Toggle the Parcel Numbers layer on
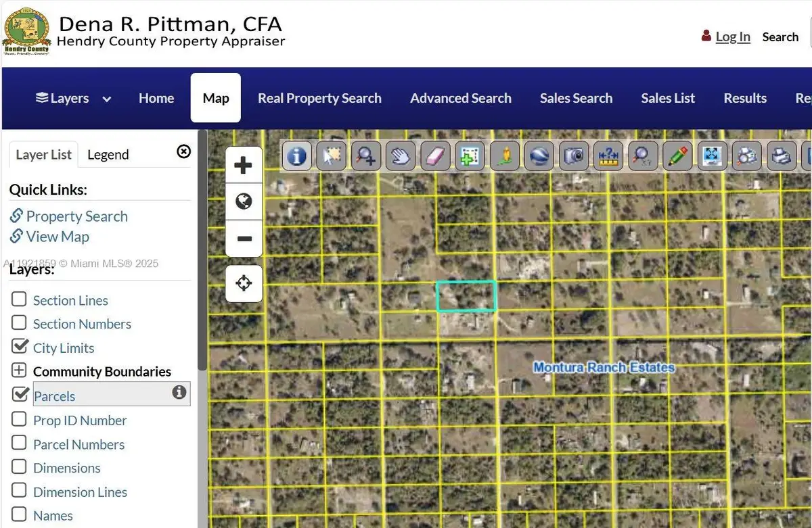Image resolution: width=812 pixels, height=528 pixels. pyautogui.click(x=18, y=443)
